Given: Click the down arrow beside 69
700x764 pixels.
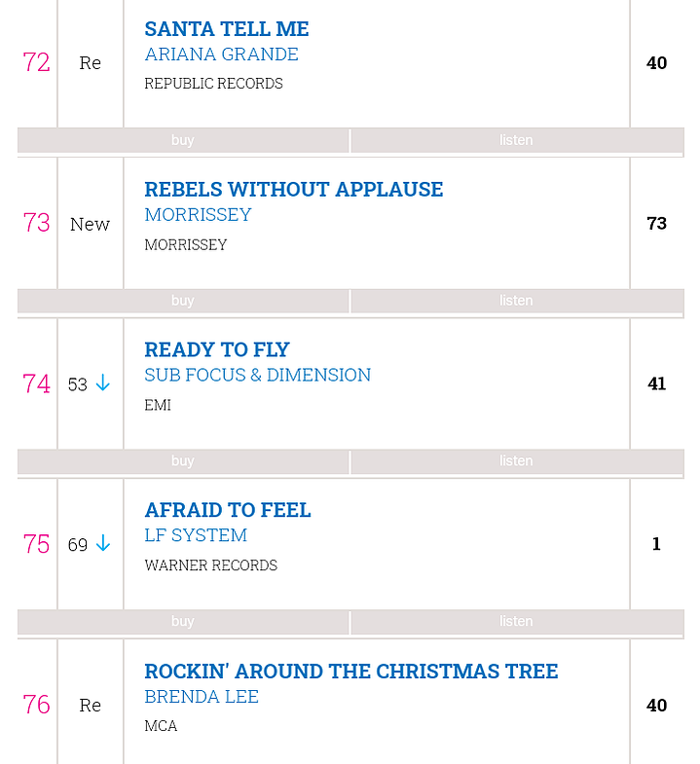Looking at the screenshot, I should tap(103, 543).
